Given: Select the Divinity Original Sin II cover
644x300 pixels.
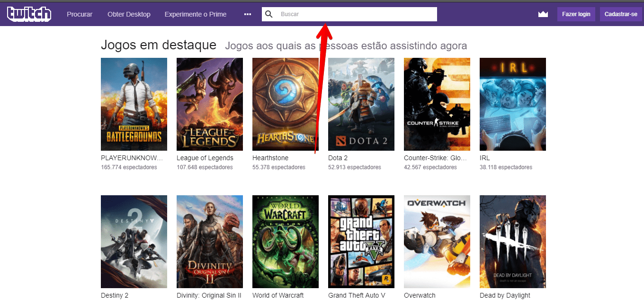Looking at the screenshot, I should coord(210,242).
